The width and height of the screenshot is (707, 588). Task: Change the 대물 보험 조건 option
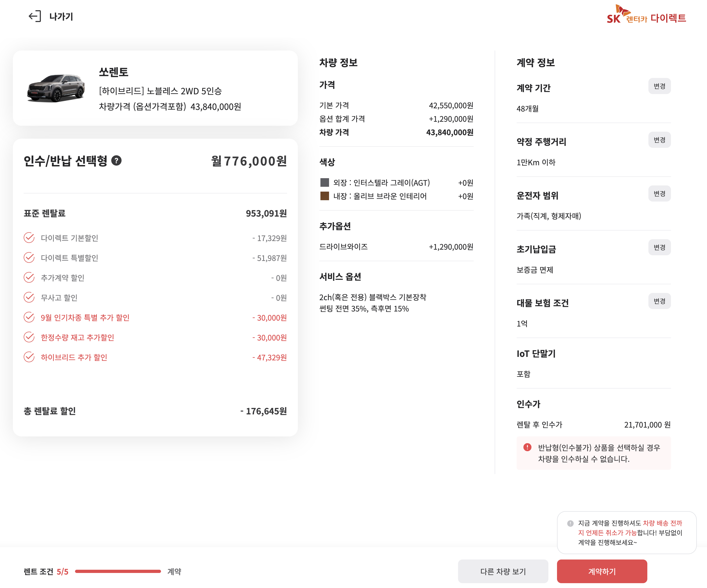(x=659, y=301)
